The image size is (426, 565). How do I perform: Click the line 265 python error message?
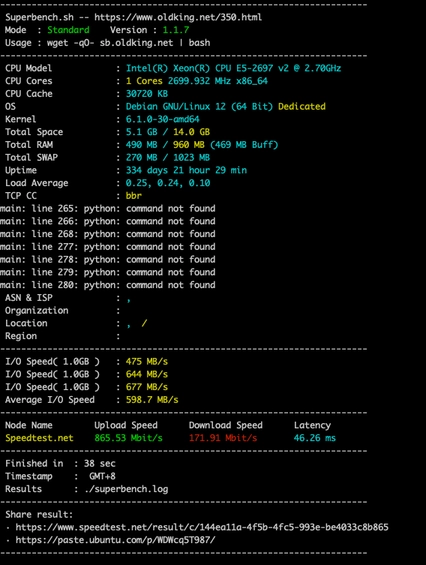point(107,208)
